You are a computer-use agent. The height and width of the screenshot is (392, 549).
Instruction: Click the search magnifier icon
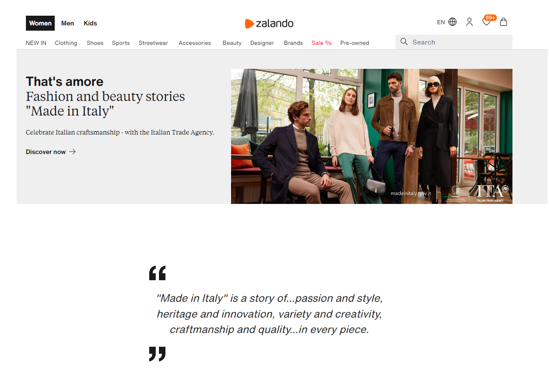click(404, 42)
